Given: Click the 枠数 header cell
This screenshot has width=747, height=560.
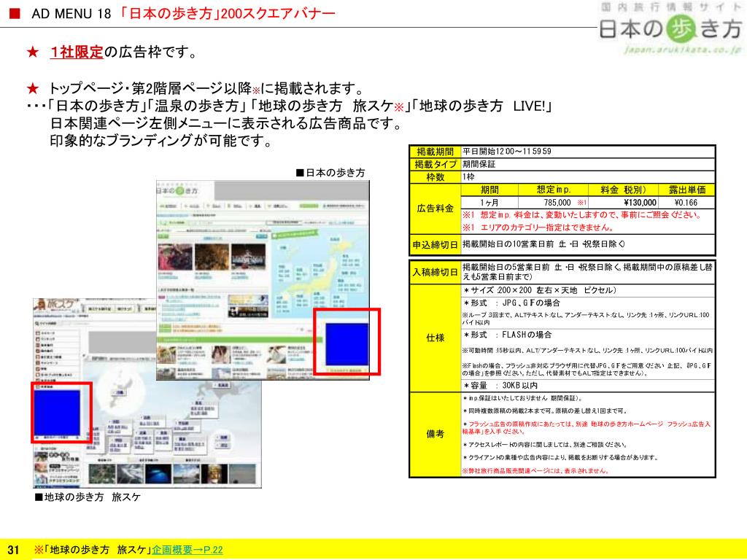Looking at the screenshot, I should click(x=435, y=177).
